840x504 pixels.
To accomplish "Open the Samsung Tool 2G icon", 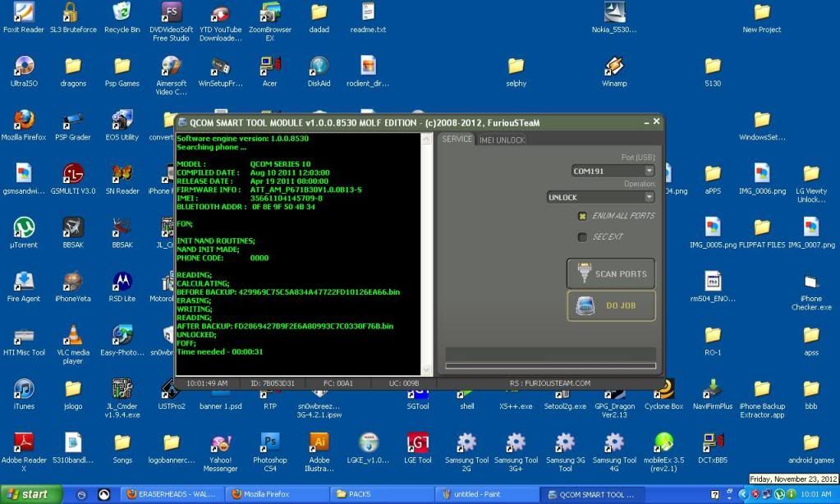I will click(x=467, y=442).
